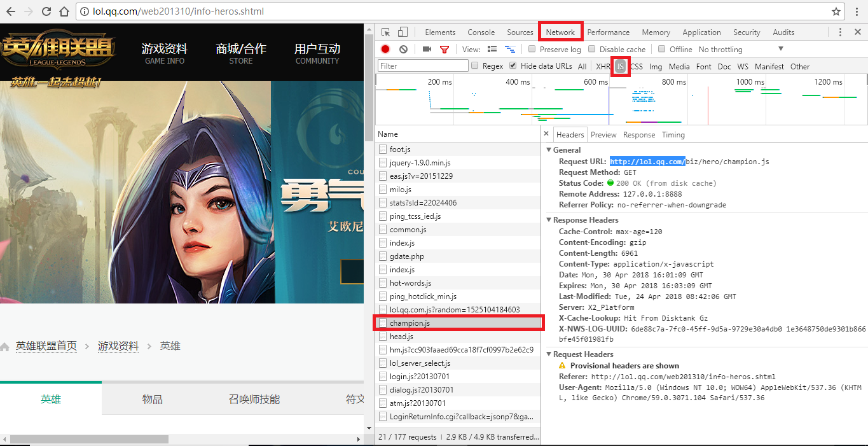Click the capture screenshots camera icon
The width and height of the screenshot is (868, 446).
click(427, 50)
